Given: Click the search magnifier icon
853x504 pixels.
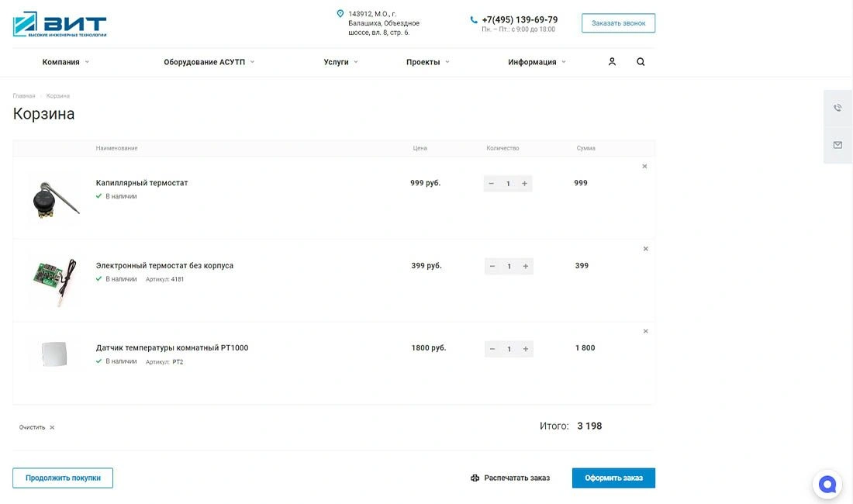Looking at the screenshot, I should pos(641,62).
